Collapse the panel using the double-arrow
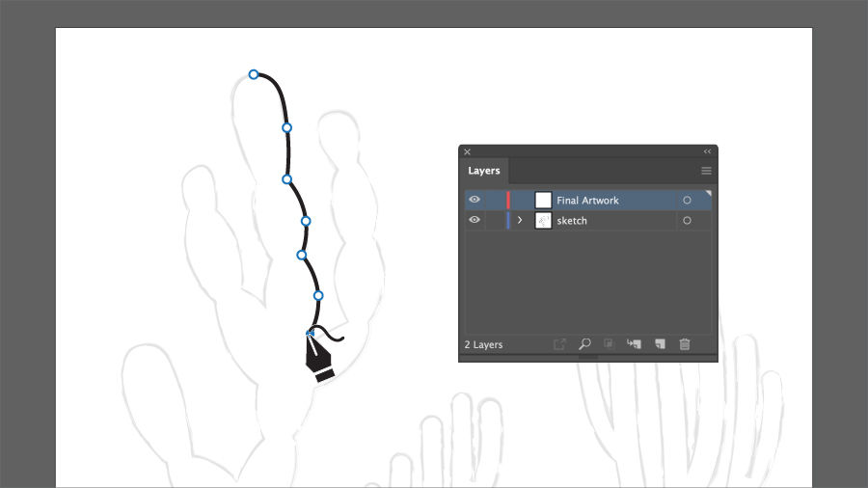This screenshot has width=868, height=488. pos(708,151)
